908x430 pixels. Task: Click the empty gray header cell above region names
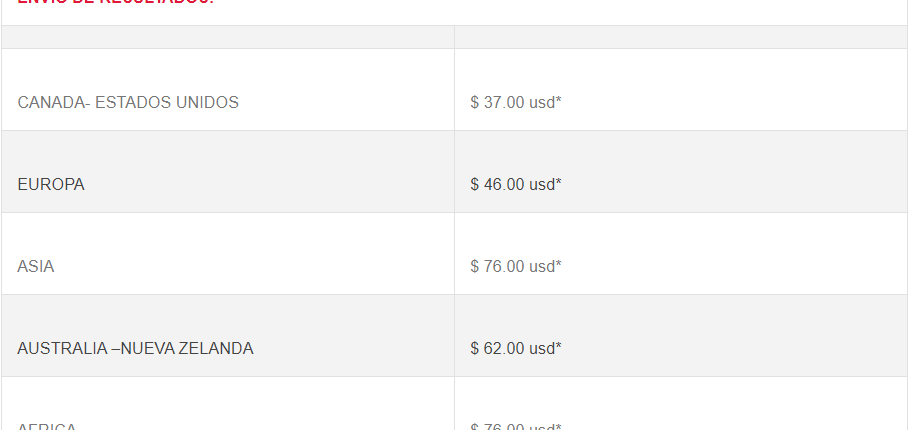point(228,37)
